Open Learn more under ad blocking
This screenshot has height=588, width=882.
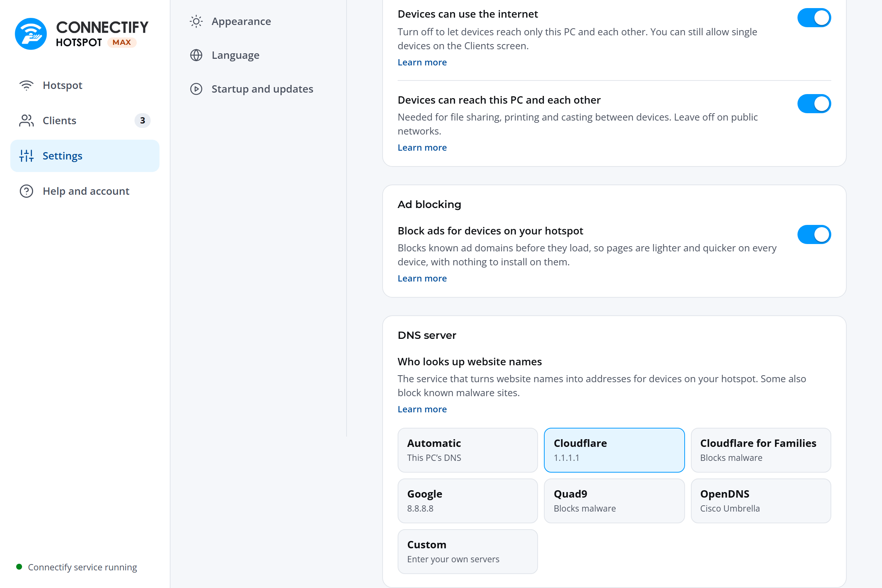point(422,279)
